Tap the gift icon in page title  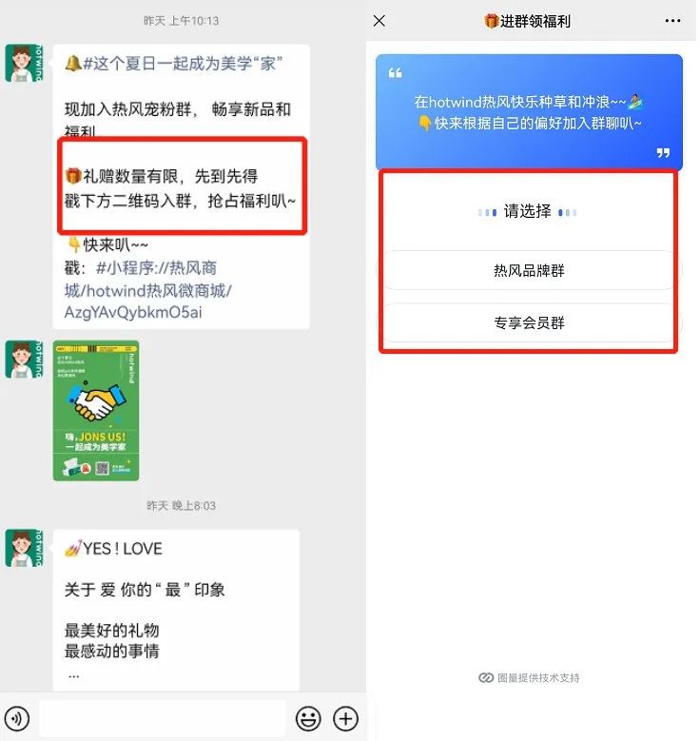point(491,21)
